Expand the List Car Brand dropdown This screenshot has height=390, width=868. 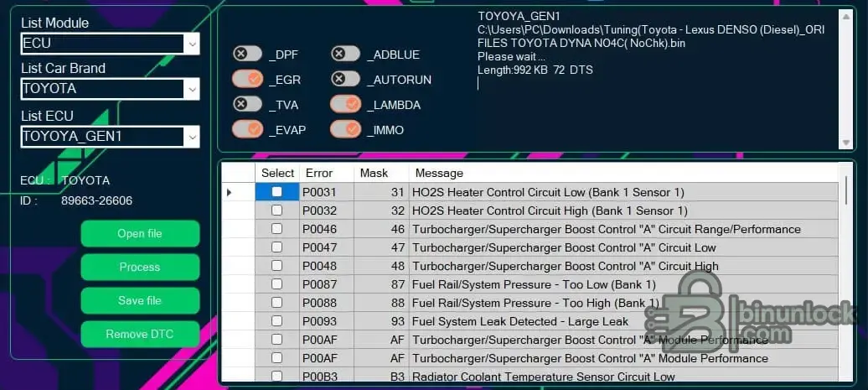[x=193, y=89]
